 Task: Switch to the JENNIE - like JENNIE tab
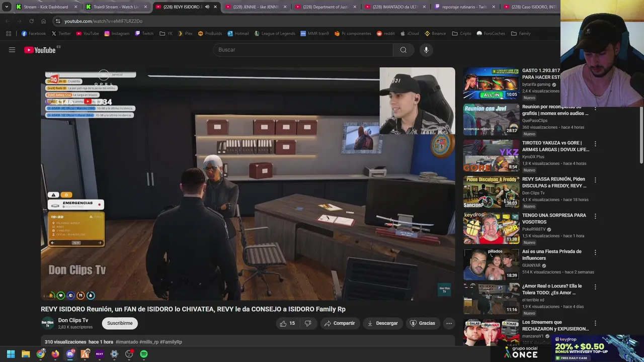[255, 7]
